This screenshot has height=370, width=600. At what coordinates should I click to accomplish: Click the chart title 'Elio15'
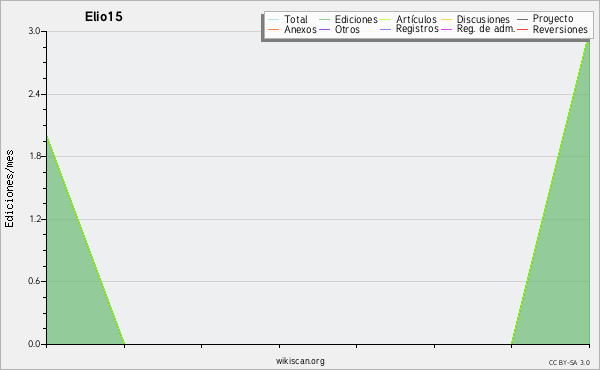coord(104,17)
